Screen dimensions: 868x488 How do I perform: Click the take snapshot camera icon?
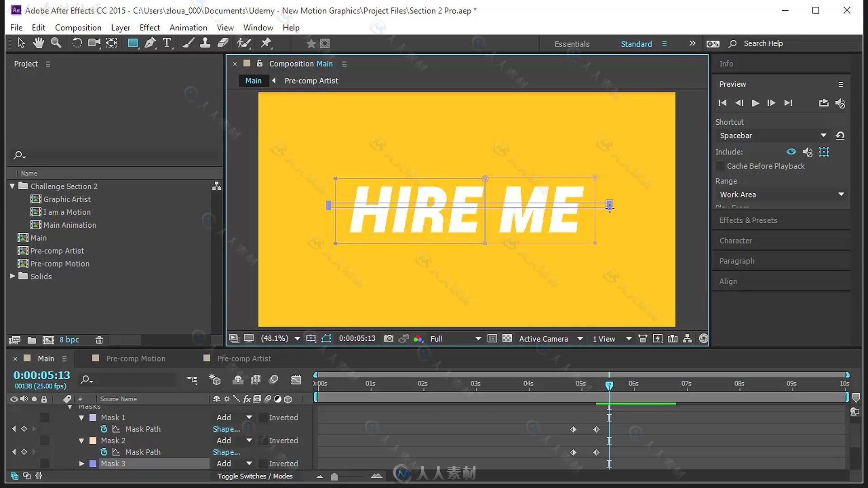[x=388, y=338]
